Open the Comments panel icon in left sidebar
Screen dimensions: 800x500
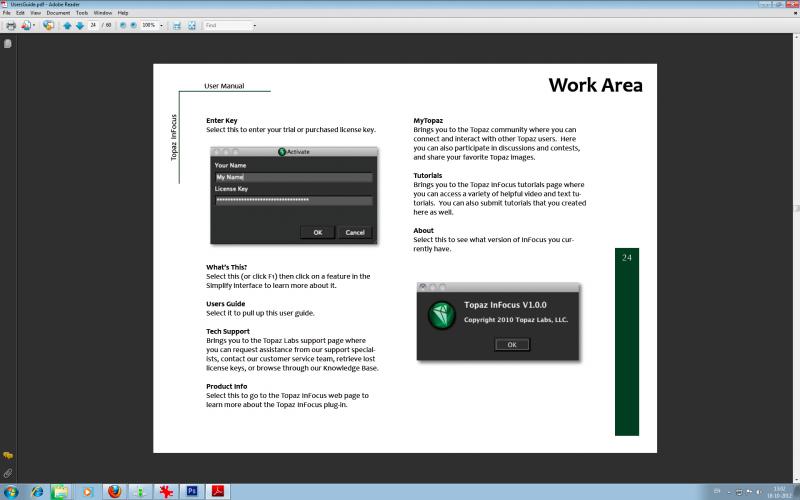pos(8,455)
